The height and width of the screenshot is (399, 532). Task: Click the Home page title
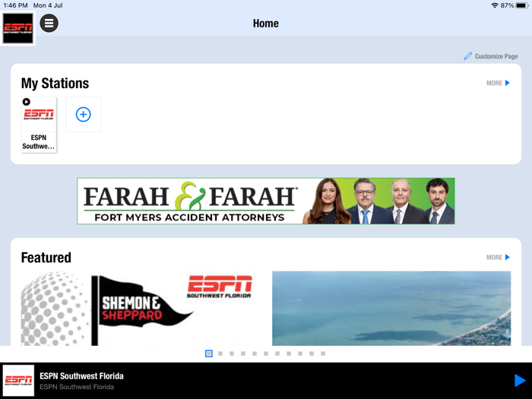point(266,24)
